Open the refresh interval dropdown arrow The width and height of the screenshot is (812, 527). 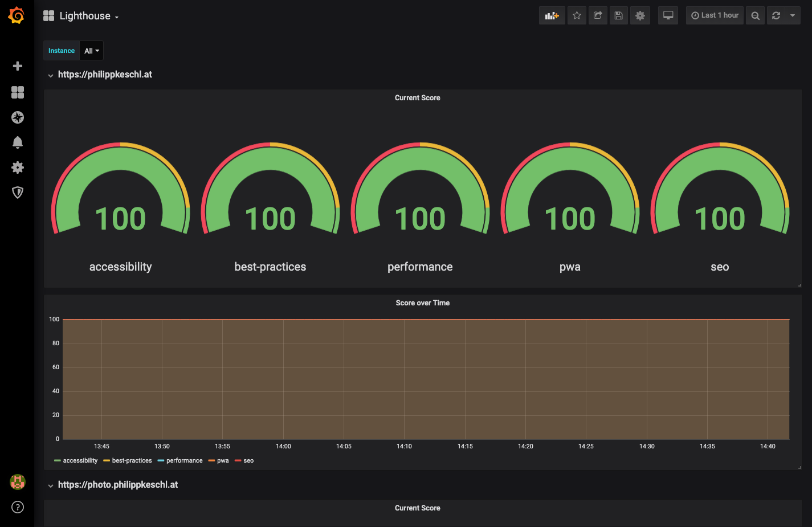click(x=793, y=15)
